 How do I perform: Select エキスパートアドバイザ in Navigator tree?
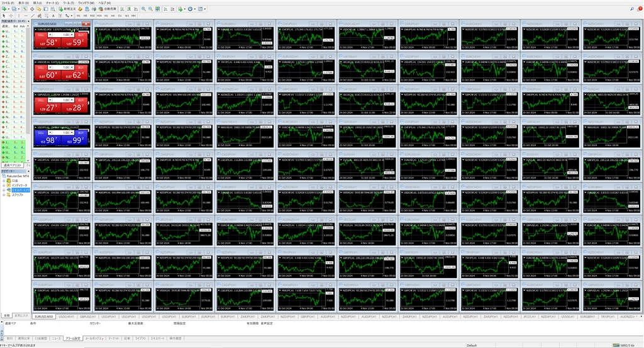[x=21, y=190]
